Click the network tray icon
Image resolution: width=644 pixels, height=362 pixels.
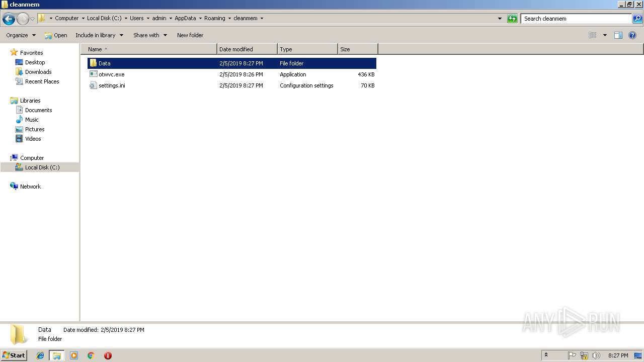click(x=584, y=355)
